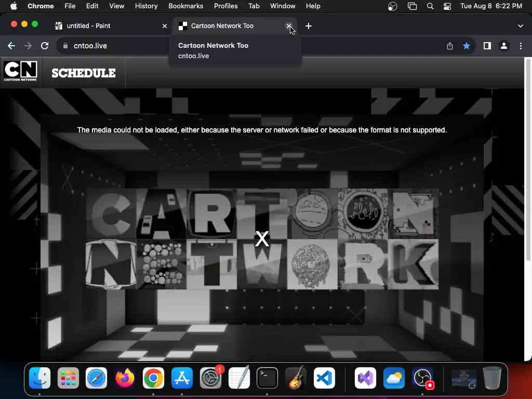This screenshot has height=399, width=532.
Task: Open Terminal from the Dock
Action: (268, 378)
